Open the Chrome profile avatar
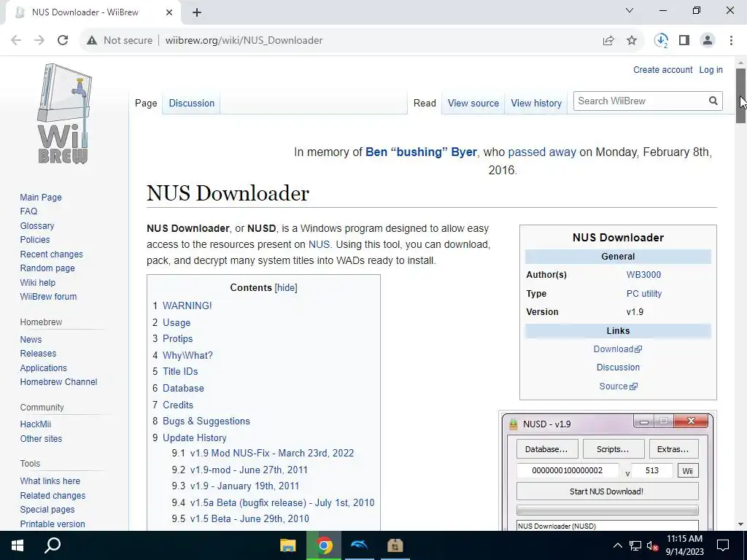The image size is (747, 560). pyautogui.click(x=708, y=41)
